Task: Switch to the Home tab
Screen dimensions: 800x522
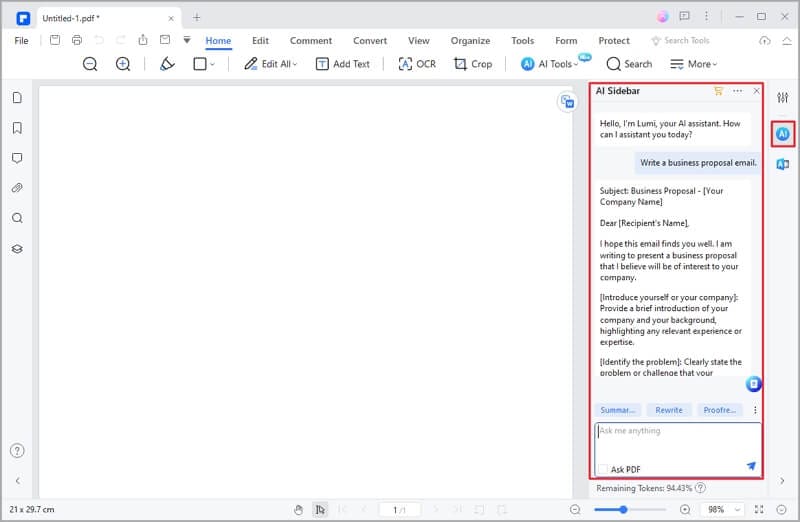Action: tap(218, 40)
